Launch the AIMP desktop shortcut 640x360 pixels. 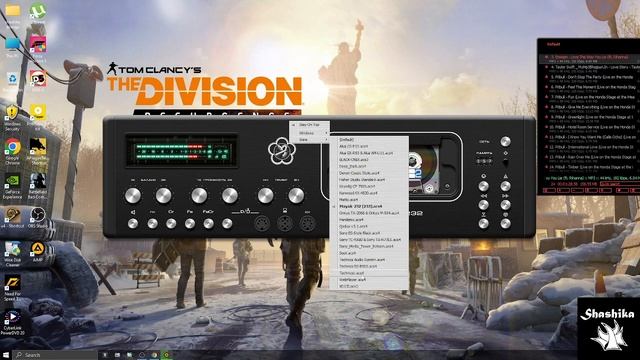click(x=38, y=251)
